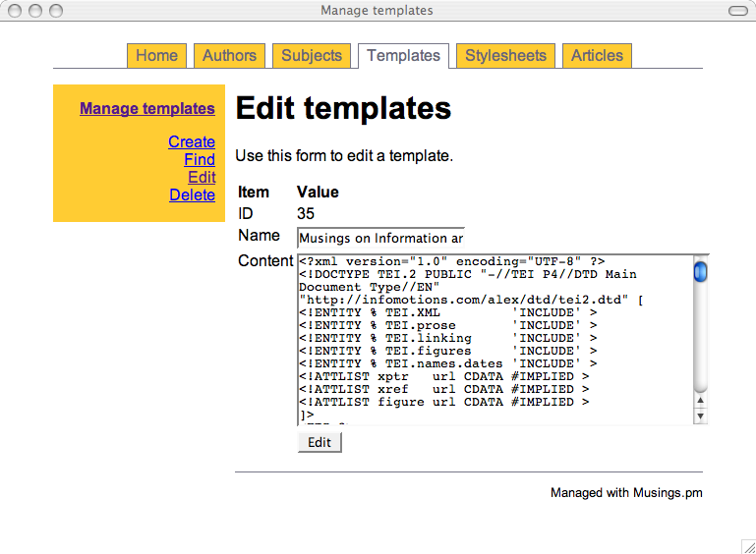Viewport: 756px width, 554px height.
Task: Click the Manage templates sidebar link
Action: coord(146,109)
